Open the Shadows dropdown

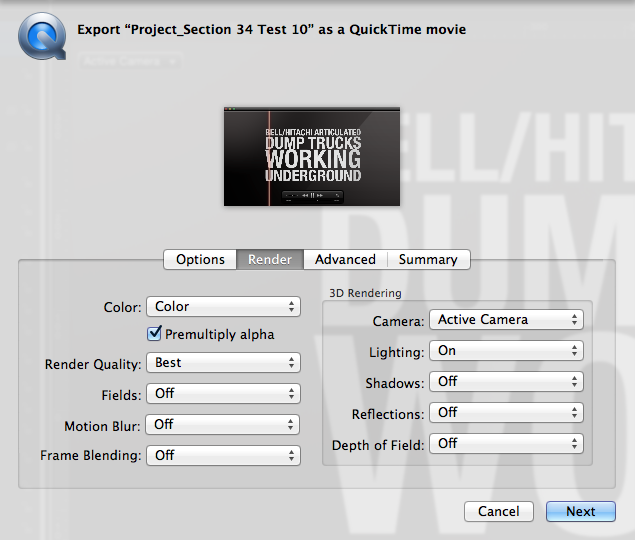(x=506, y=382)
